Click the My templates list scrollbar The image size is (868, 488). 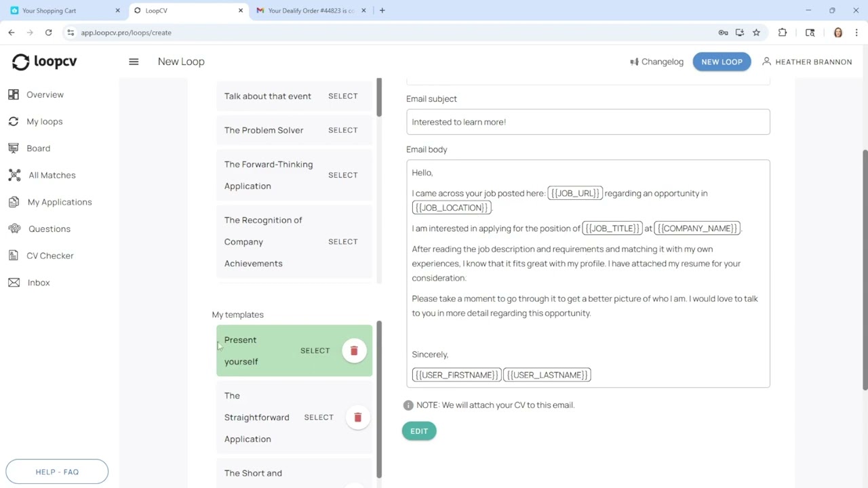pyautogui.click(x=379, y=400)
